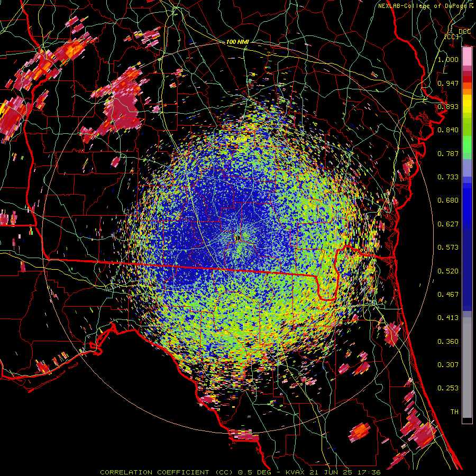Image resolution: width=476 pixels, height=476 pixels.
Task: Select the 0.840 scale value
Action: point(448,130)
